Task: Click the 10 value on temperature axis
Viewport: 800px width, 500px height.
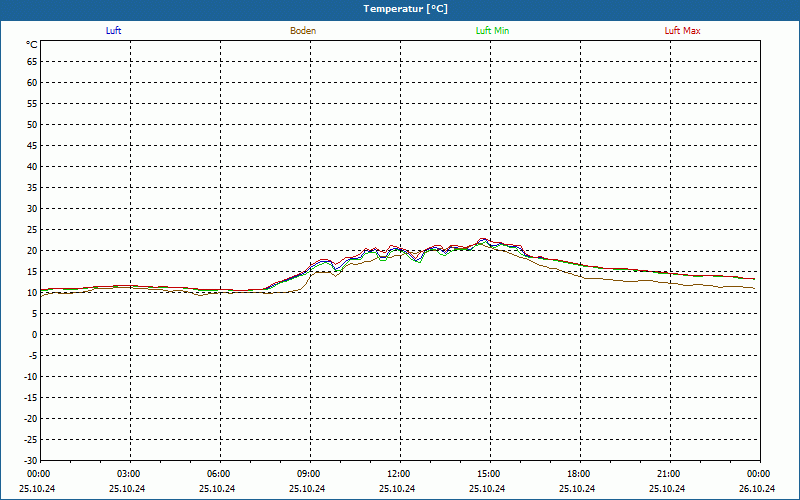Action: [x=32, y=292]
